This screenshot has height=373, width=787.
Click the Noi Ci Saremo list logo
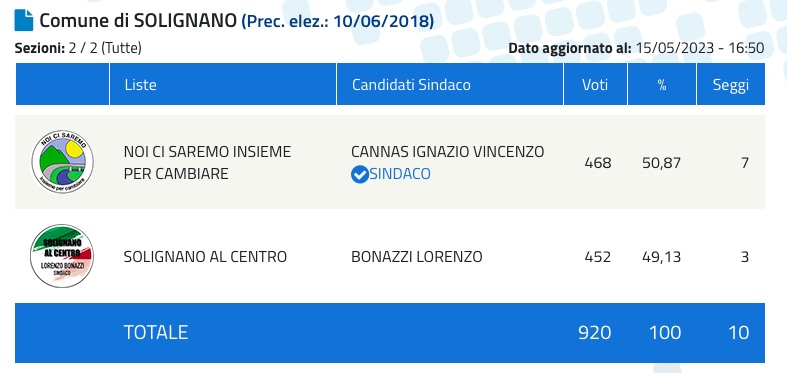(x=62, y=162)
